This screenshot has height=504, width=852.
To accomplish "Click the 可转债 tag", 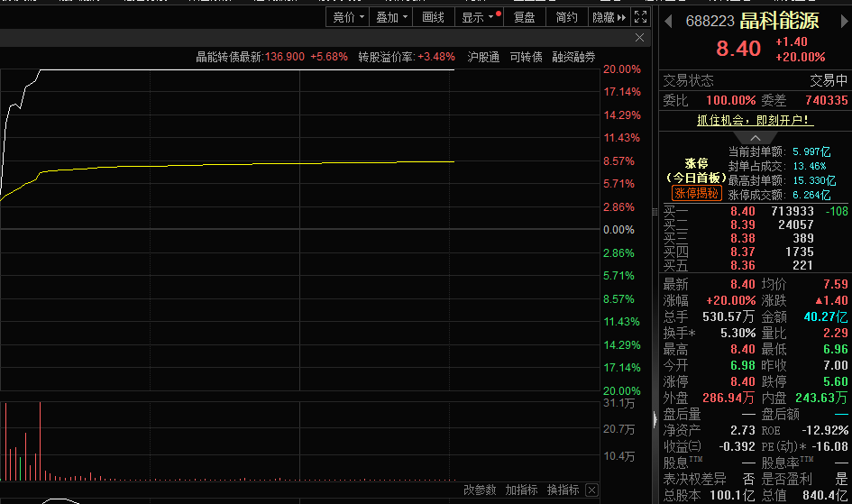I will pyautogui.click(x=526, y=57).
